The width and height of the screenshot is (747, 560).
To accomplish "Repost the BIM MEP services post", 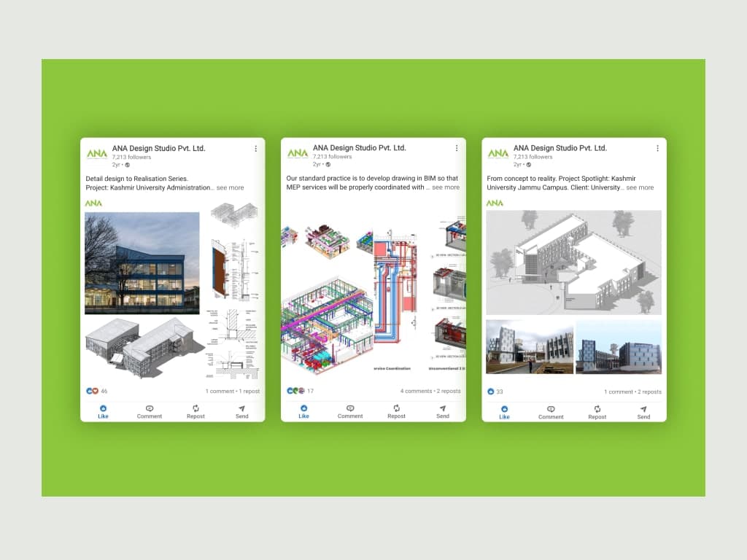I will coord(396,411).
